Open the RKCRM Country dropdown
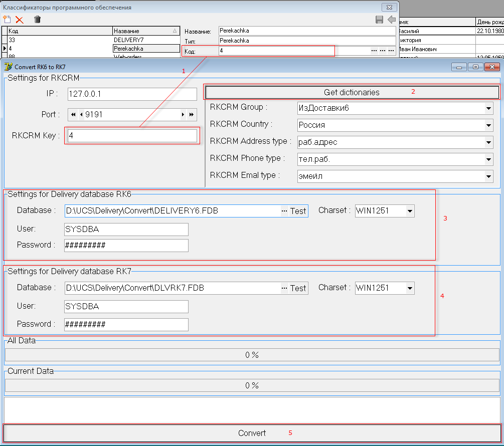 click(x=489, y=125)
